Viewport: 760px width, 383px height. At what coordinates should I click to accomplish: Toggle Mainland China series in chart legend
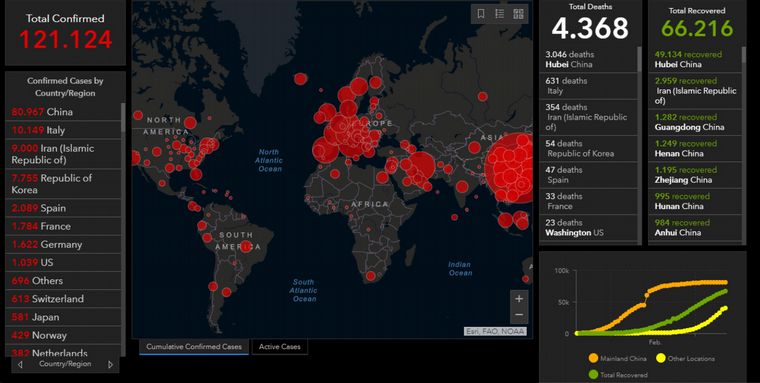point(618,359)
